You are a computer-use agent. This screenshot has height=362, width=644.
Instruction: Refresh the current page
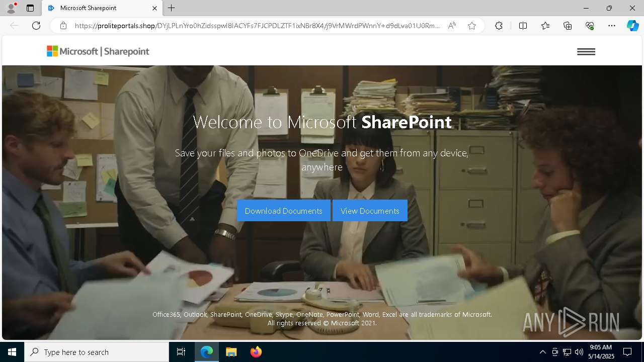[x=36, y=26]
